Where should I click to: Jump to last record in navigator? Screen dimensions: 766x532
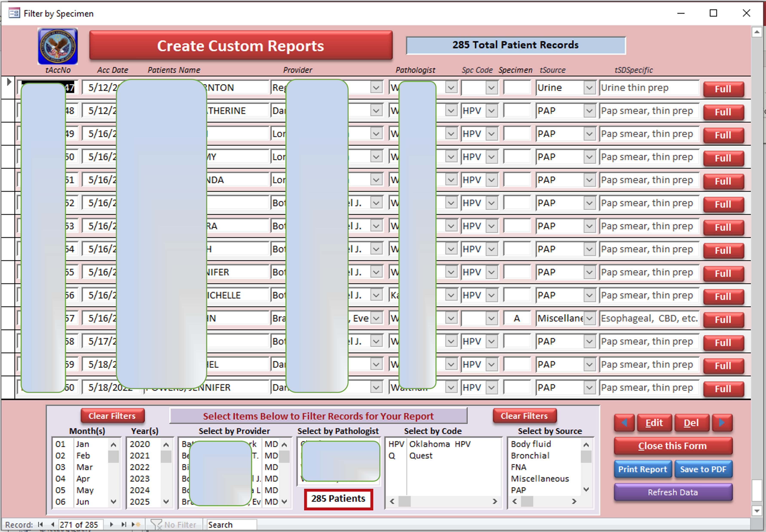124,524
